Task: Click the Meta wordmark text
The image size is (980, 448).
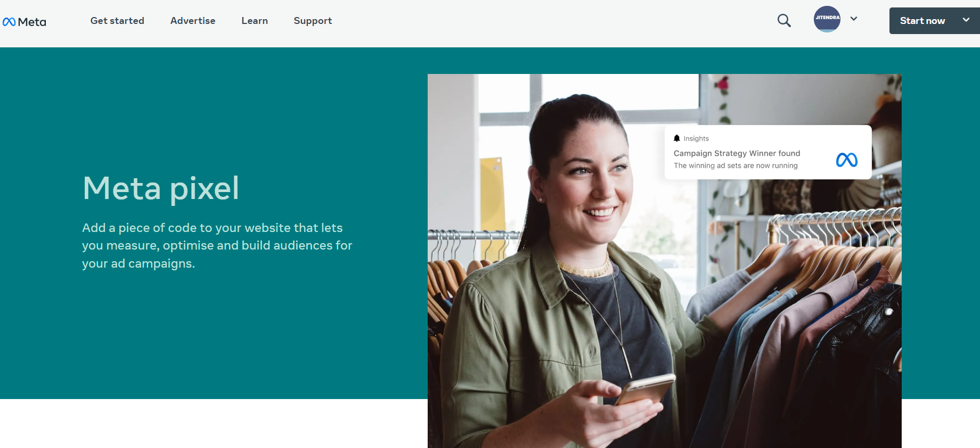Action: [x=32, y=22]
